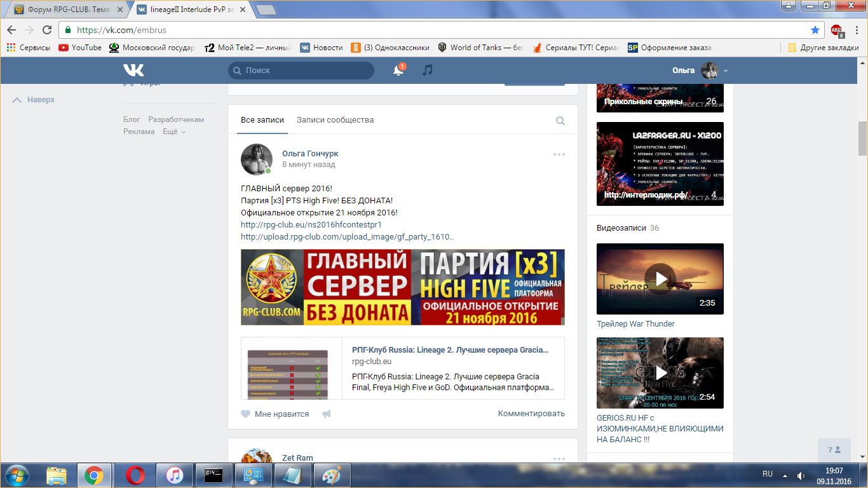The image size is (868, 488).
Task: Share the post with the megaphone icon
Action: click(x=326, y=414)
